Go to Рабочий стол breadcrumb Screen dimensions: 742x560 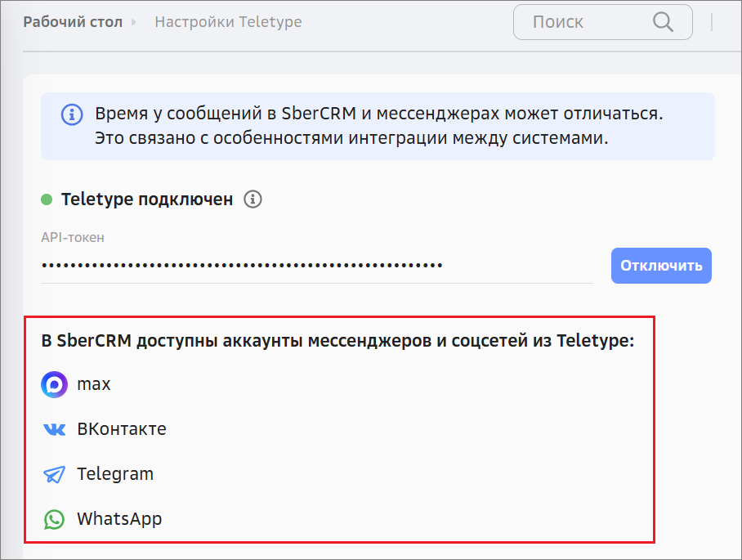pos(72,22)
